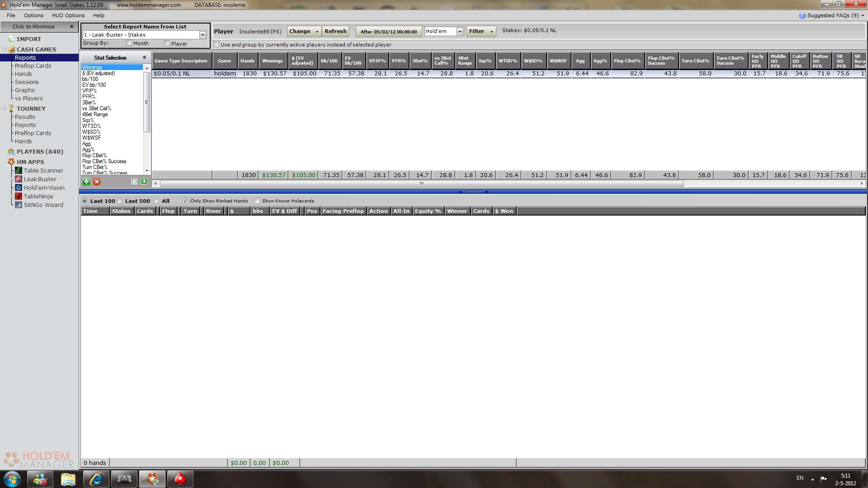Open Cash Games Graphs view
Screen dimensions: 868x488
(24, 90)
